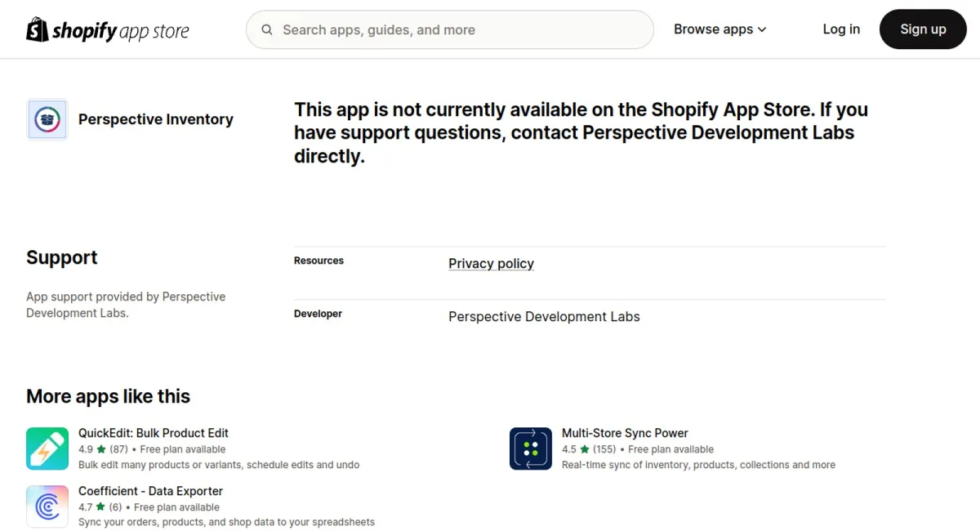This screenshot has height=531, width=980.
Task: Select the Multi-Store Sync Power 4.5 star rating
Action: (x=589, y=449)
